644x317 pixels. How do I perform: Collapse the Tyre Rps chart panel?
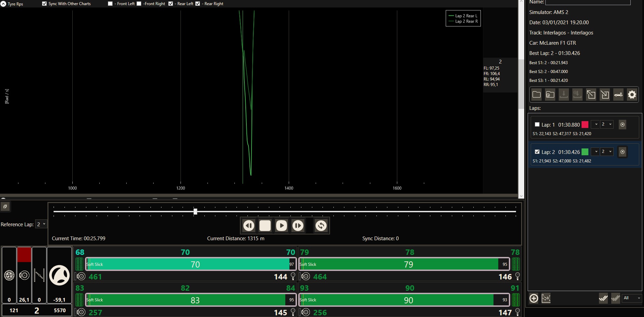click(3, 4)
